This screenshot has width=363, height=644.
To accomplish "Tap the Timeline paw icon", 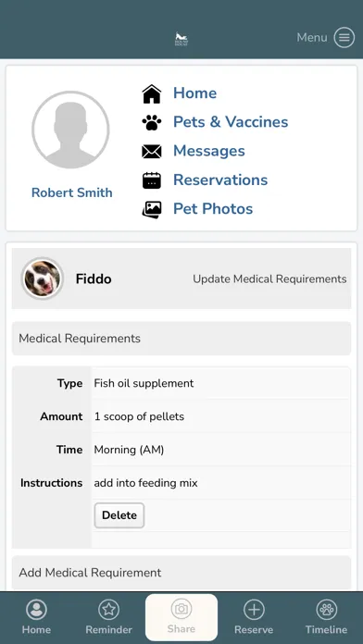I will 326,610.
